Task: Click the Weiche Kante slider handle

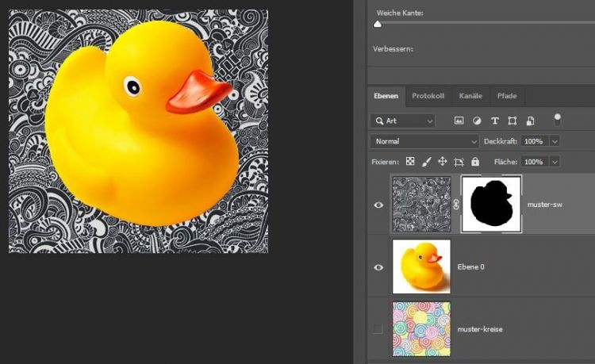Action: click(378, 25)
